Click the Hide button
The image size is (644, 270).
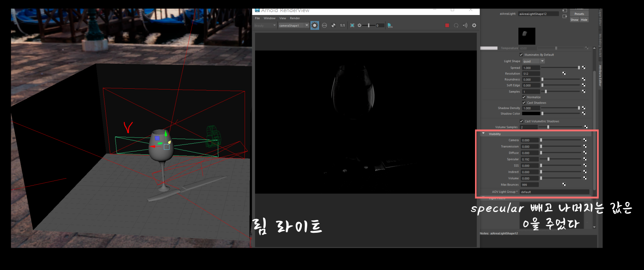click(x=584, y=20)
